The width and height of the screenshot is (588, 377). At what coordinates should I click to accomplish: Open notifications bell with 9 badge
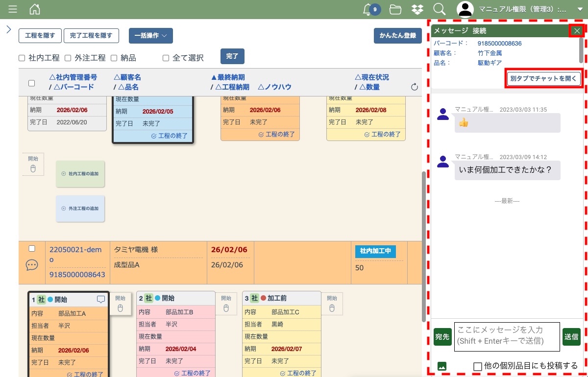(368, 9)
